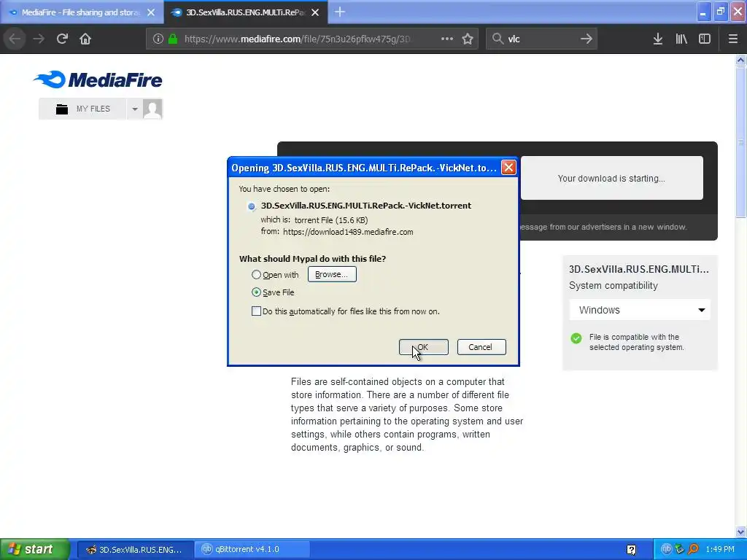Click the orange magnifier tray icon
The width and height of the screenshot is (747, 560).
pos(693,549)
